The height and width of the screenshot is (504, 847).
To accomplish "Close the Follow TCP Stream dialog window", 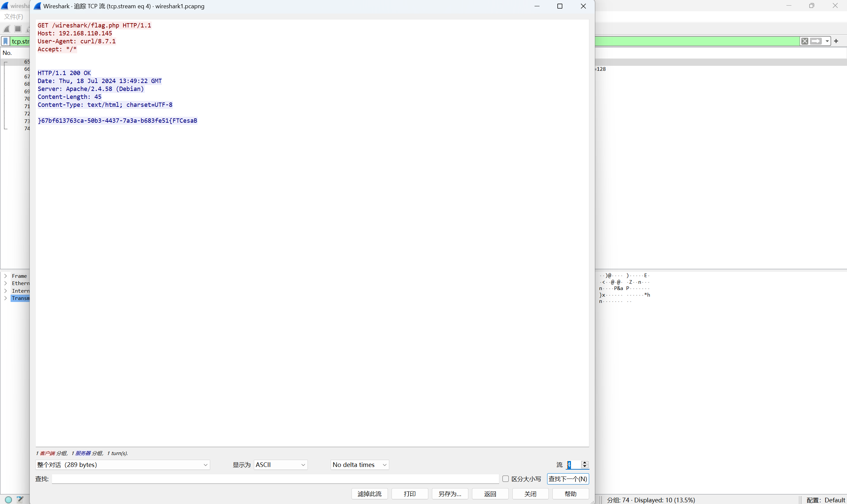I will (583, 6).
